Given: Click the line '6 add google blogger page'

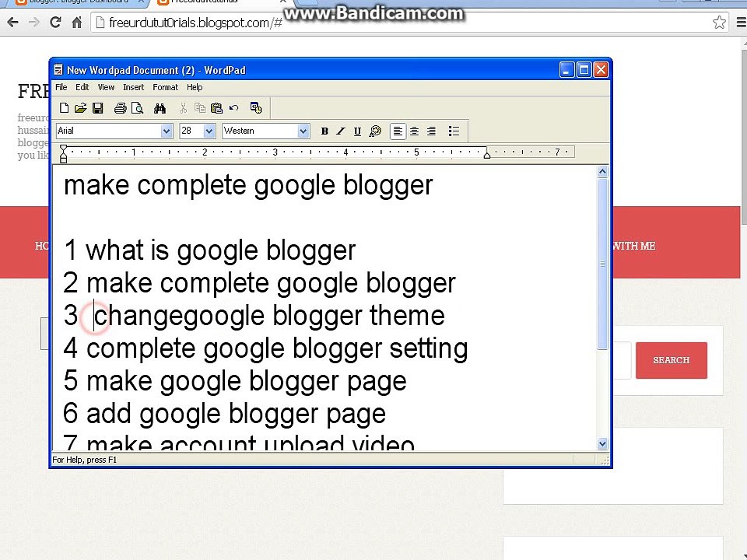Looking at the screenshot, I should (x=224, y=414).
